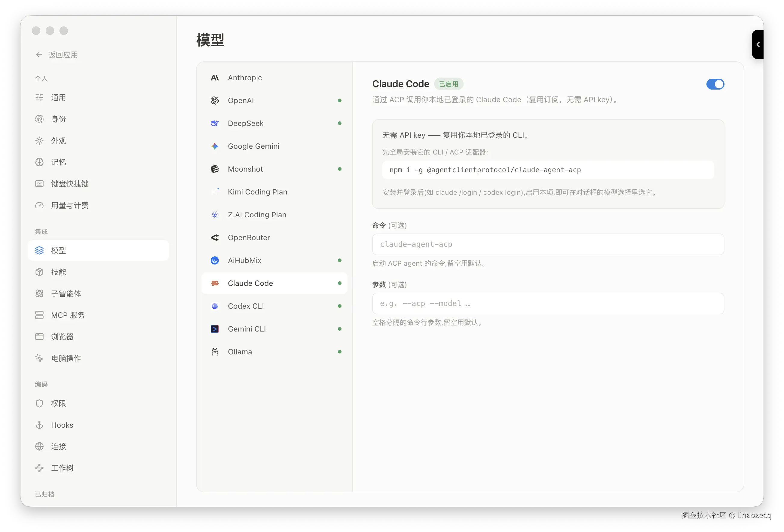Click the green status dot for Codex CLI
784x532 pixels.
(339, 306)
